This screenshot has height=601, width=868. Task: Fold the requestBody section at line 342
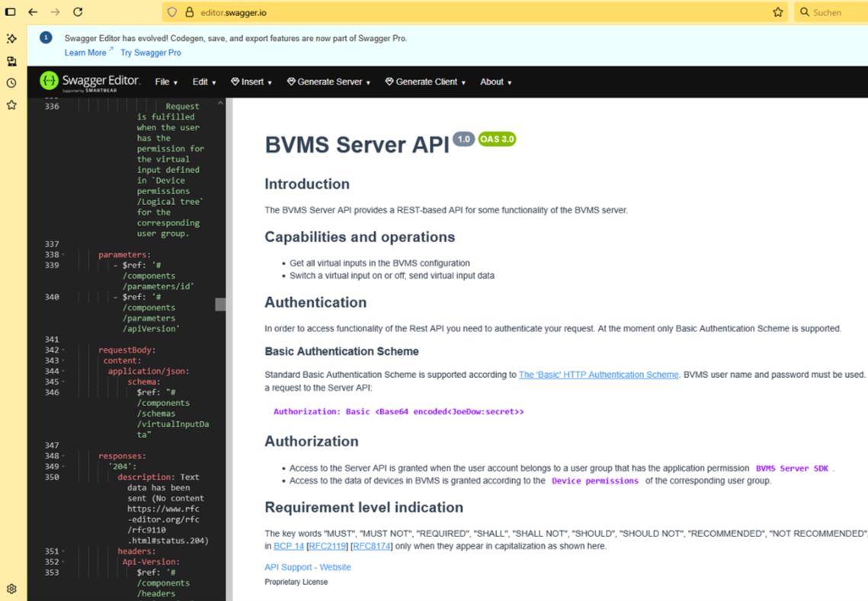[x=63, y=350]
